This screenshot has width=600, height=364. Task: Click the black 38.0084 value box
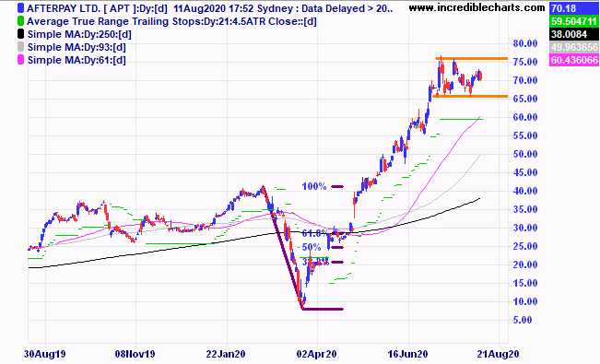573,34
